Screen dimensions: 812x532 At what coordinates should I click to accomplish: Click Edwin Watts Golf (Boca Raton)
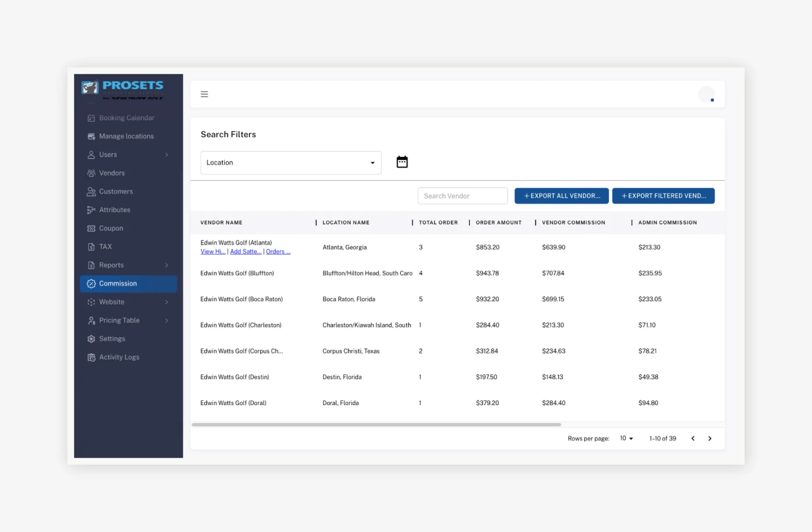pyautogui.click(x=242, y=300)
